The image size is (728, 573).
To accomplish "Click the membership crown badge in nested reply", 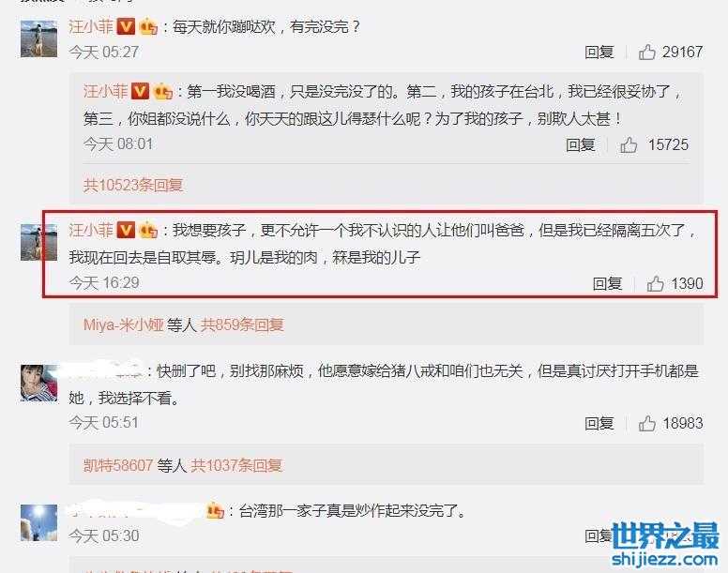I will [x=163, y=91].
